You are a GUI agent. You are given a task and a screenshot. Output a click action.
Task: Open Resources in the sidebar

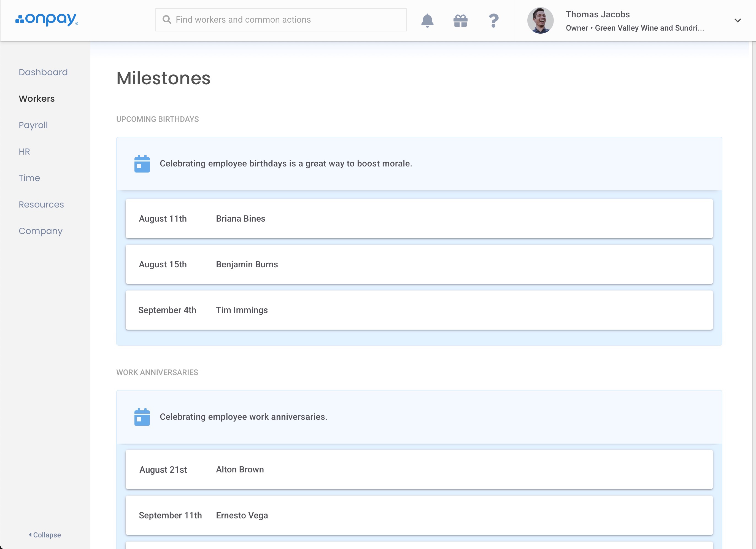click(41, 204)
